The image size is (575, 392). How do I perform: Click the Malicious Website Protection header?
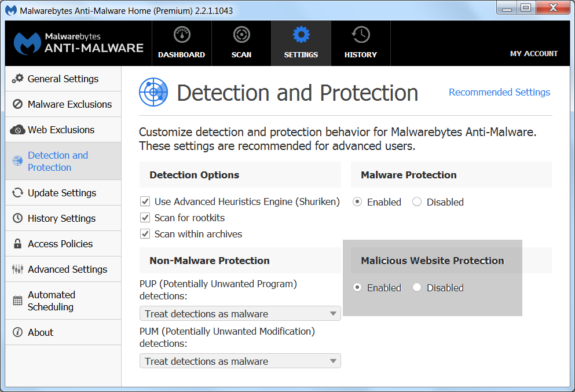tap(451, 261)
